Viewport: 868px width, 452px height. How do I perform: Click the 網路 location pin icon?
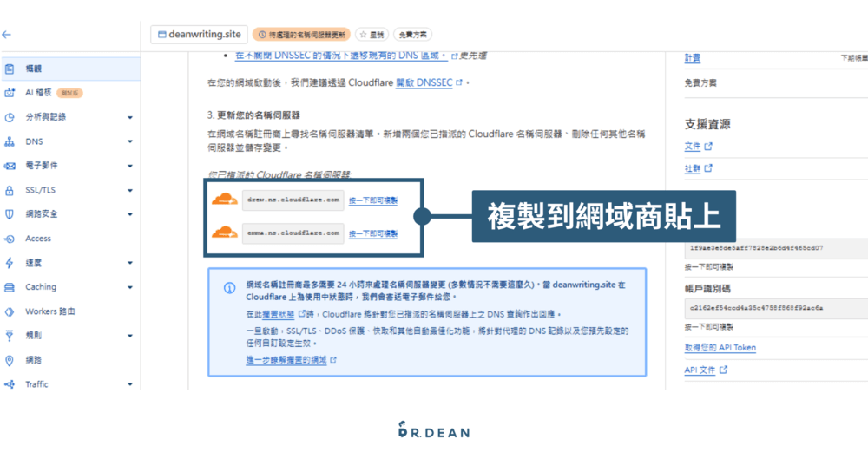coord(10,360)
